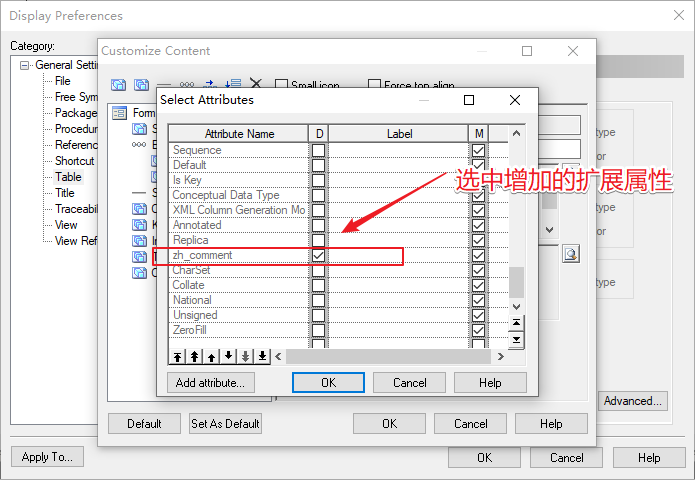Check the D box for Is Key
Viewport: 695px width, 480px height.
click(318, 180)
